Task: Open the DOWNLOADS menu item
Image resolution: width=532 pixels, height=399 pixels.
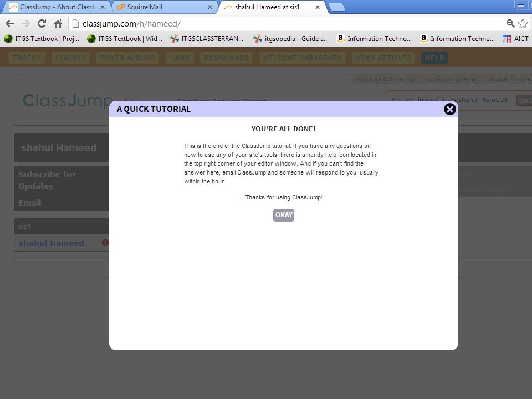Action: (226, 58)
